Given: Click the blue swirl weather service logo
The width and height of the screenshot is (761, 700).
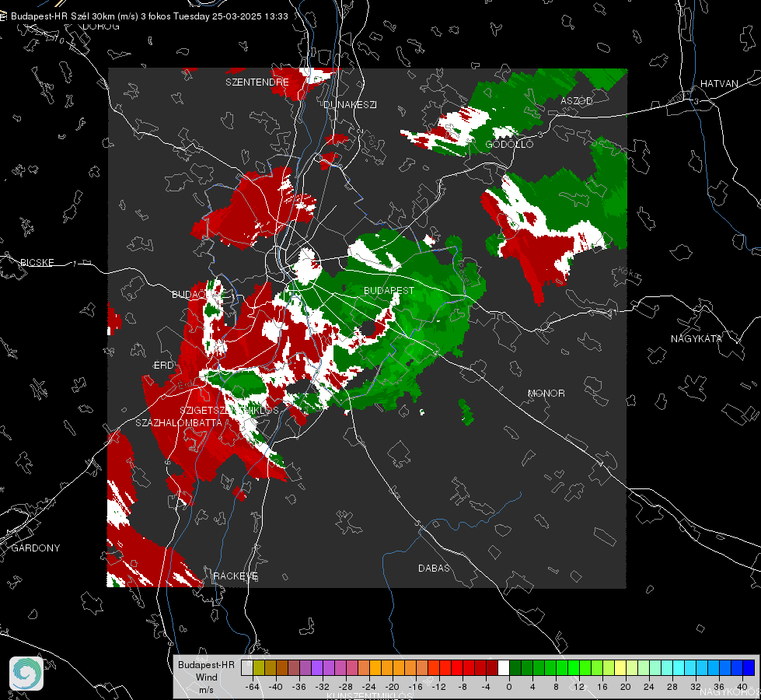Looking at the screenshot, I should pos(26,674).
